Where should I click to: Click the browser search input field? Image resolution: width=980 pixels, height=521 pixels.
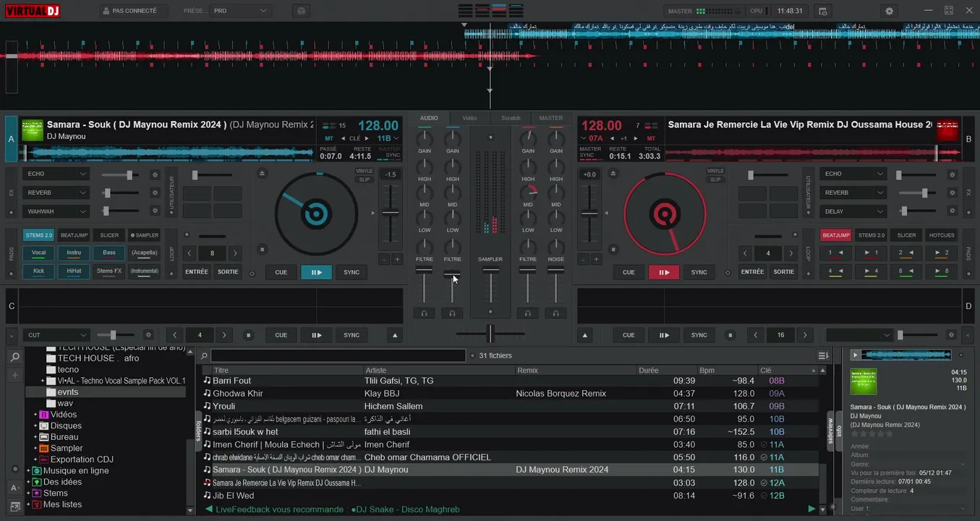point(338,356)
